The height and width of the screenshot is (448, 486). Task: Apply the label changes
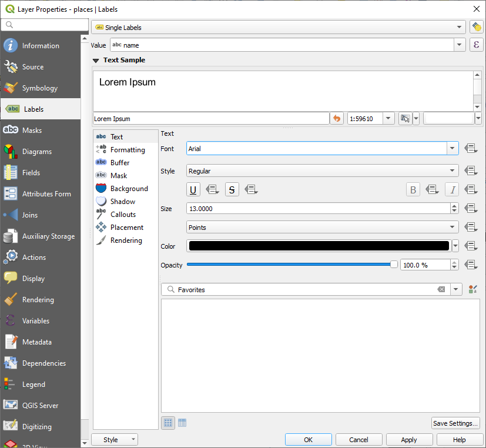point(409,439)
